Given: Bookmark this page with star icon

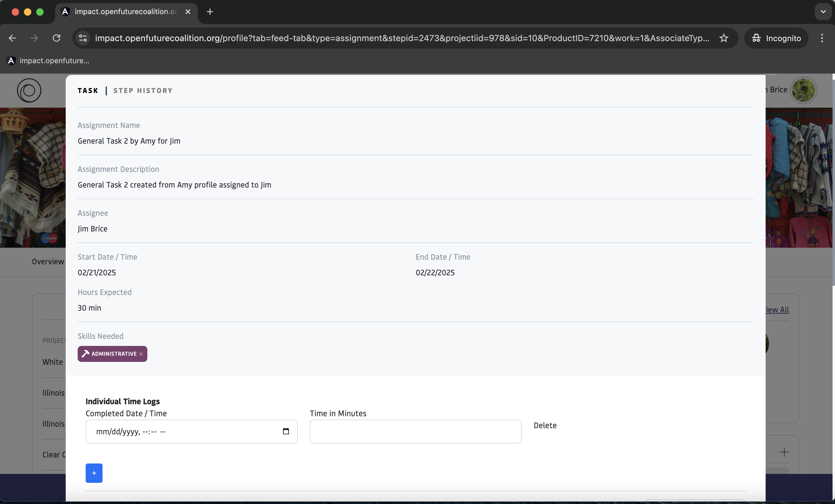Looking at the screenshot, I should pyautogui.click(x=724, y=38).
